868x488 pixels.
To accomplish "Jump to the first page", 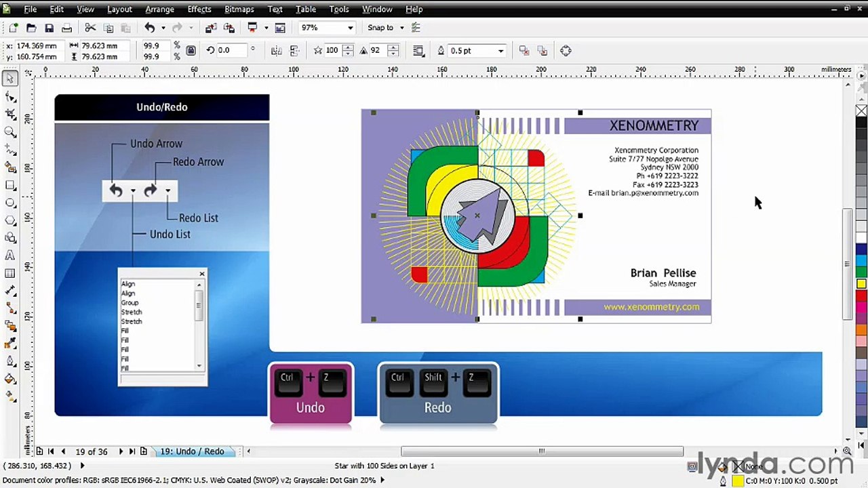I will [x=51, y=451].
